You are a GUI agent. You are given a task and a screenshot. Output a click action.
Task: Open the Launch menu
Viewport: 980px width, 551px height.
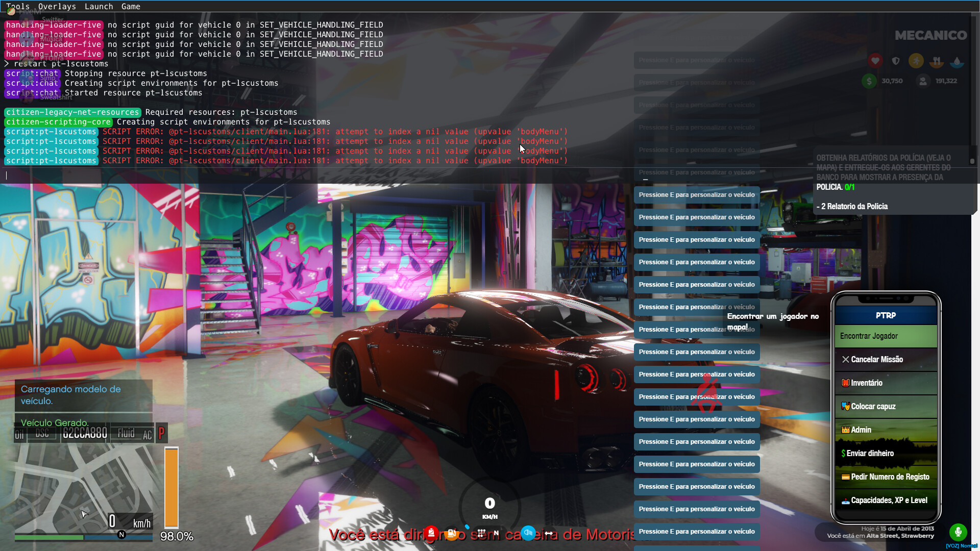pos(99,7)
